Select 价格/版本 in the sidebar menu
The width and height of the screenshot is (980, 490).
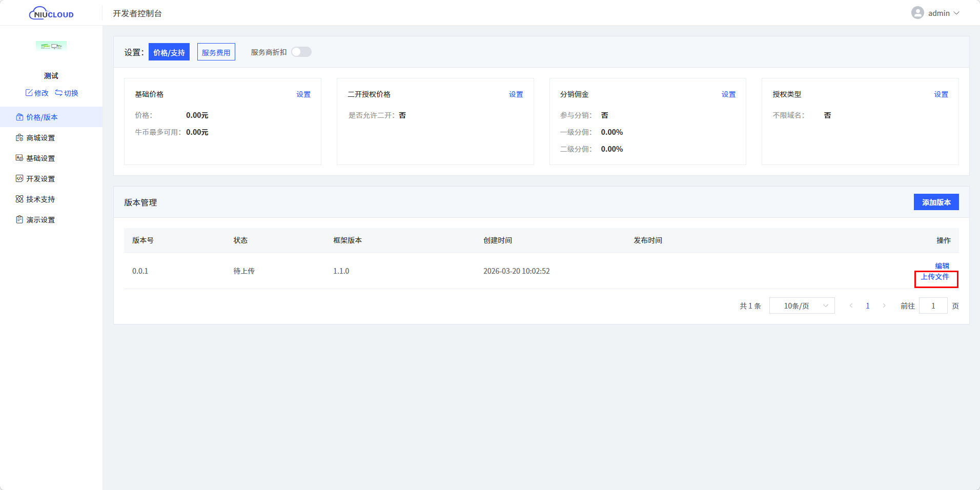[x=42, y=117]
